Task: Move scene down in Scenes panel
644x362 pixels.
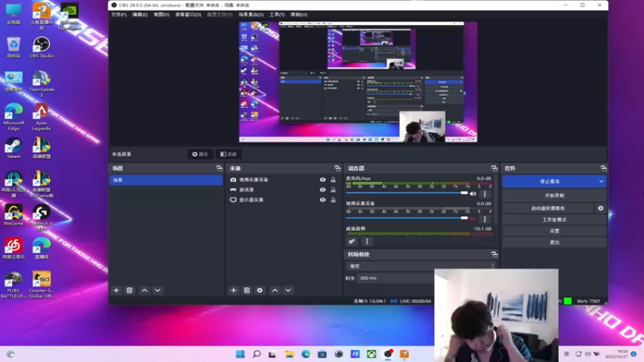Action: 157,290
